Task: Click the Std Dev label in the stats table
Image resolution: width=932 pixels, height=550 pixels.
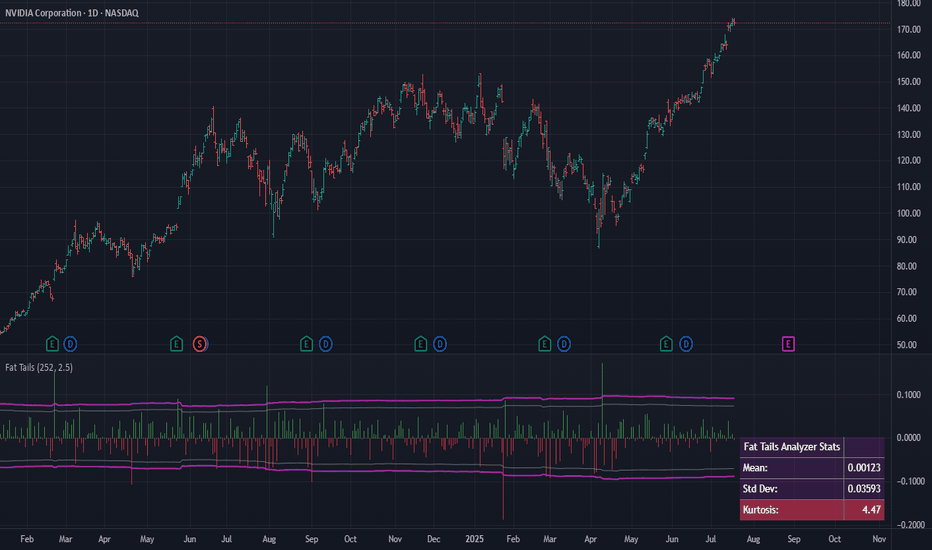Action: click(760, 489)
